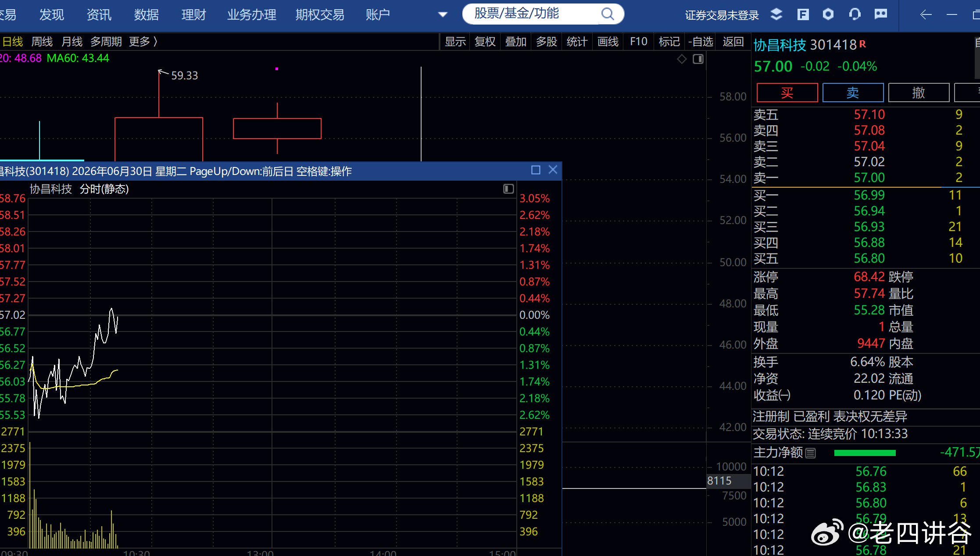The height and width of the screenshot is (556, 980).
Task: Click the diamond icon on the K-line chart
Action: (x=682, y=59)
